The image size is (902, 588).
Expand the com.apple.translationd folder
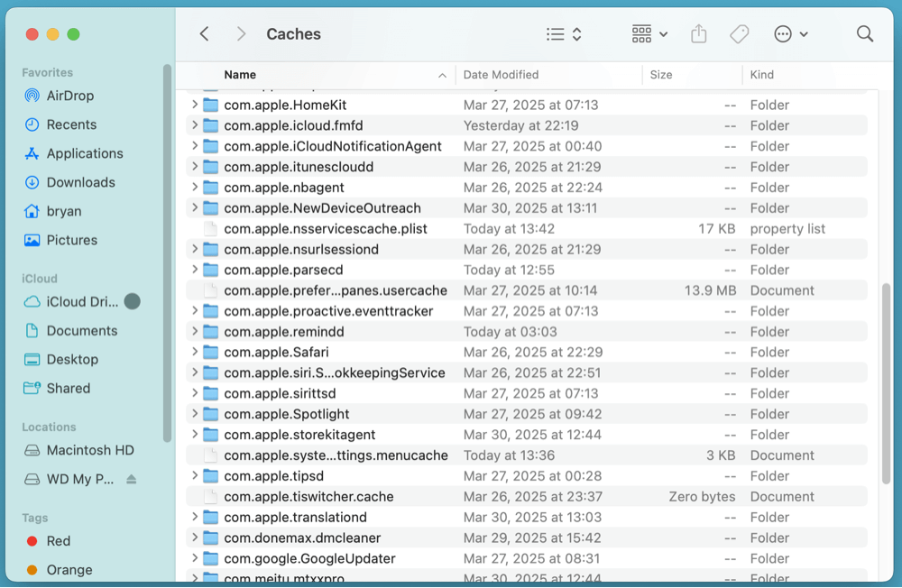click(x=196, y=517)
